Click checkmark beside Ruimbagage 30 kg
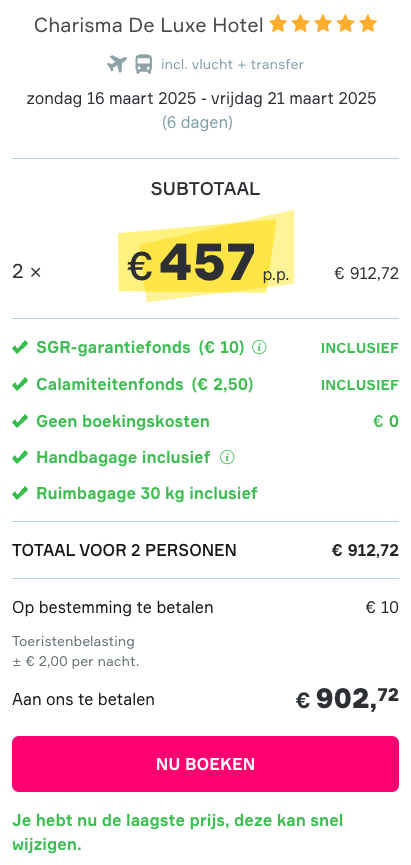 pos(20,493)
